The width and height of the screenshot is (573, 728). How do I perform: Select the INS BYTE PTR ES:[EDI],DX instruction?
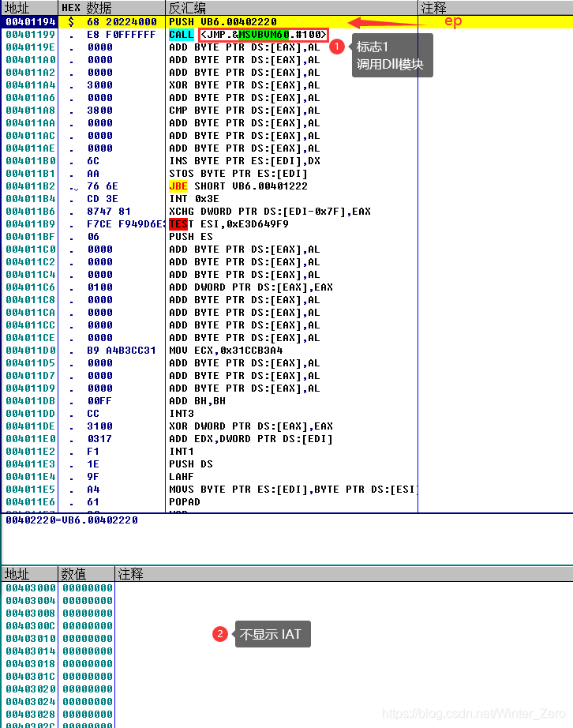pyautogui.click(x=245, y=160)
